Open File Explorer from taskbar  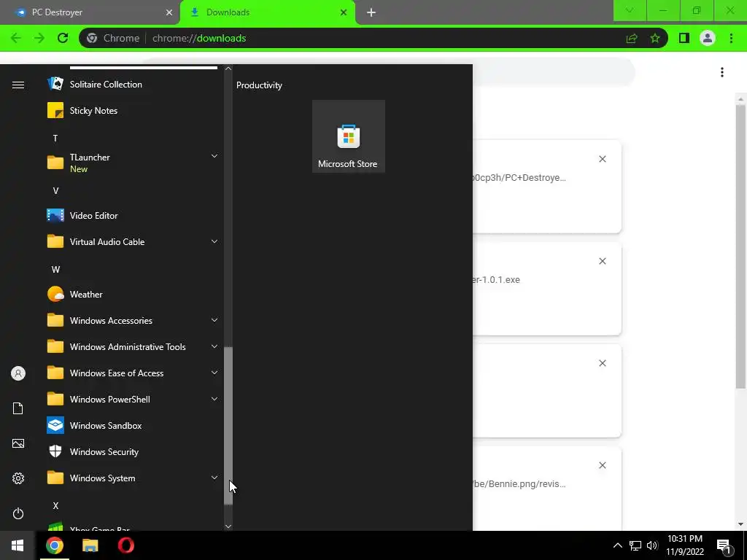90,545
